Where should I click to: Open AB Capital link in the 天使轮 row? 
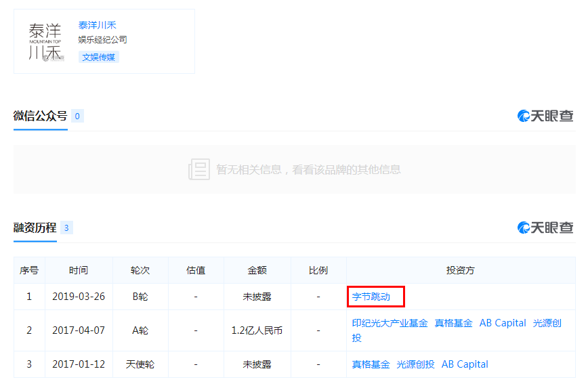(x=465, y=364)
